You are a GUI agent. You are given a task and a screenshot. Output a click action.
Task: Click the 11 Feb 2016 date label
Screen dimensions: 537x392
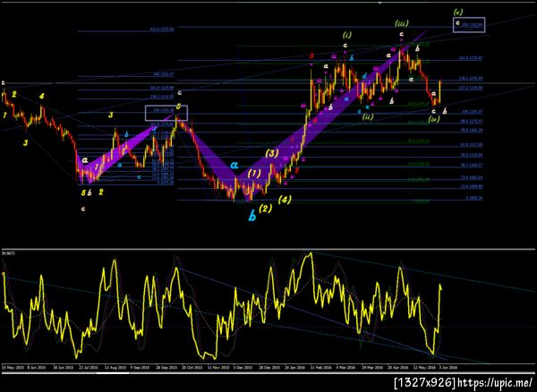[320, 367]
